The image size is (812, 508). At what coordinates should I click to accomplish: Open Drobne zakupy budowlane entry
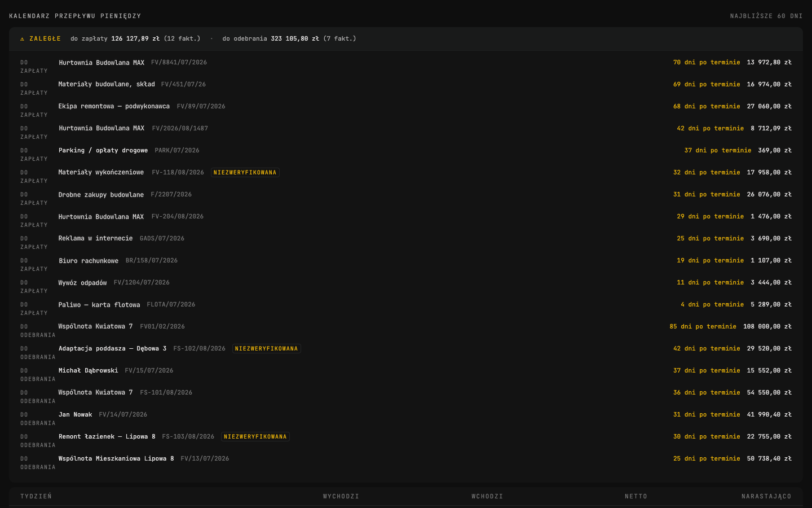coord(101,195)
